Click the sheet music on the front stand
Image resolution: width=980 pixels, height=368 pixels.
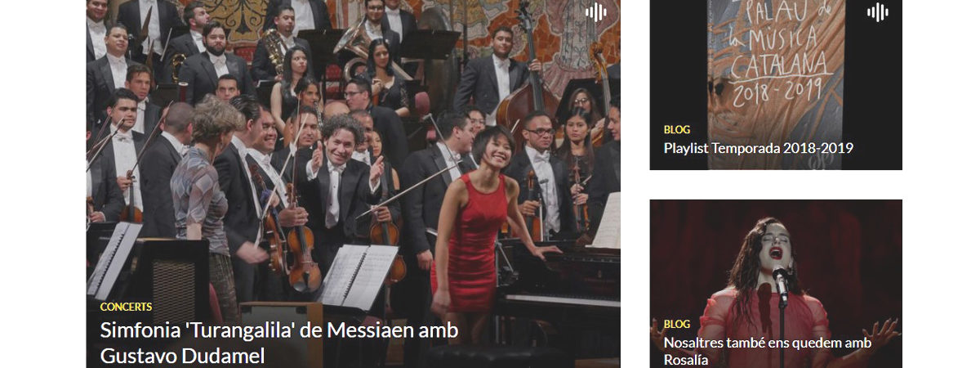pyautogui.click(x=358, y=276)
